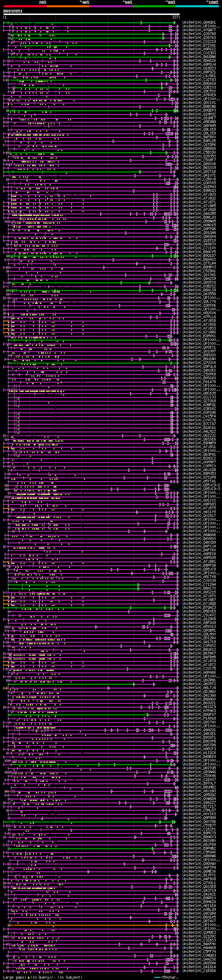Select the UniRef100_Q7XUL1 label
This screenshot has height=980, width=222.
(199, 882)
